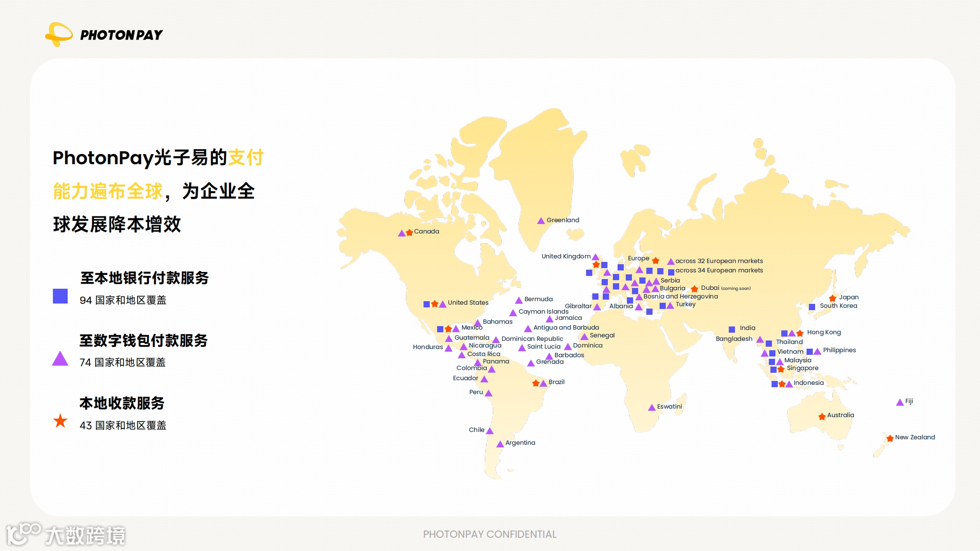Click the orange star beside Australia

pyautogui.click(x=822, y=416)
